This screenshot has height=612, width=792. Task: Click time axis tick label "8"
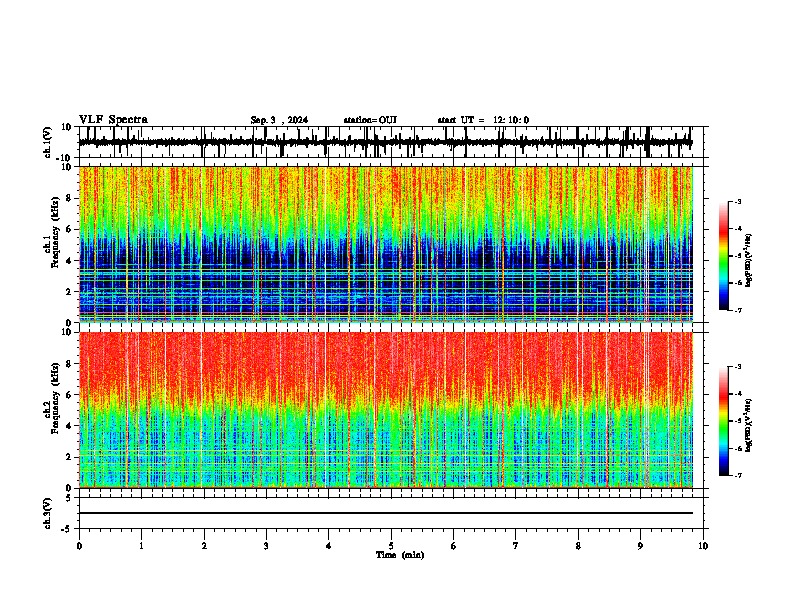pos(578,546)
